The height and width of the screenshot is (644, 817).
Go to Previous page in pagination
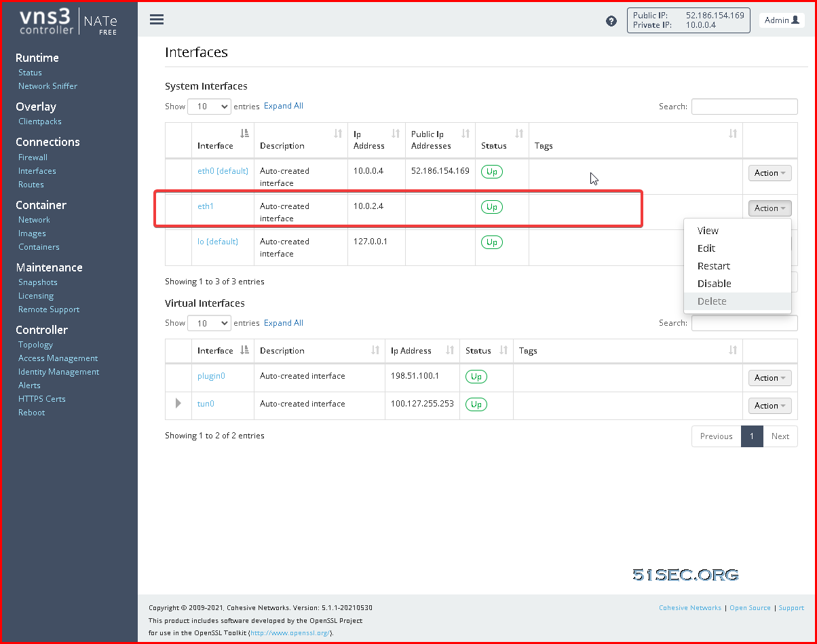[717, 436]
